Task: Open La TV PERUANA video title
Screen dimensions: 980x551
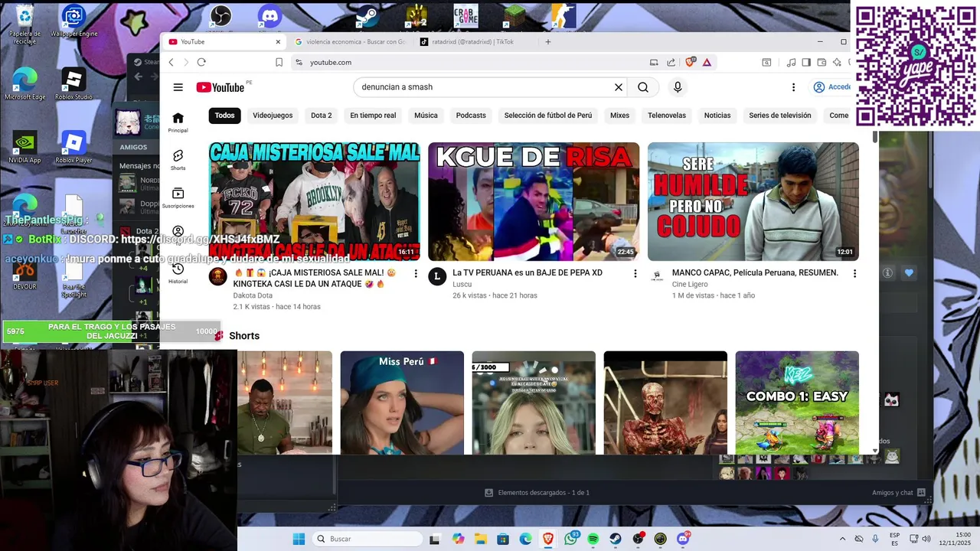Action: click(528, 272)
